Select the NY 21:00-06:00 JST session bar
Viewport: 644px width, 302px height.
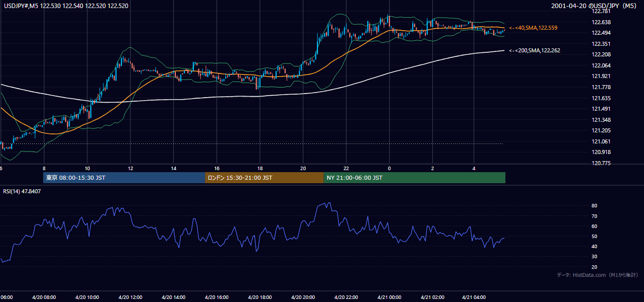(x=414, y=178)
